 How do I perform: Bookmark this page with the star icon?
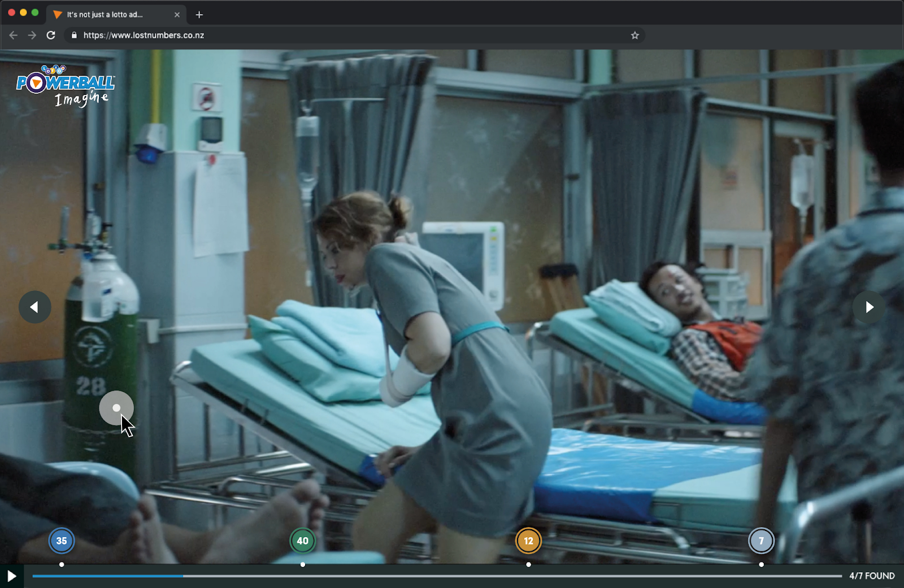(x=635, y=35)
